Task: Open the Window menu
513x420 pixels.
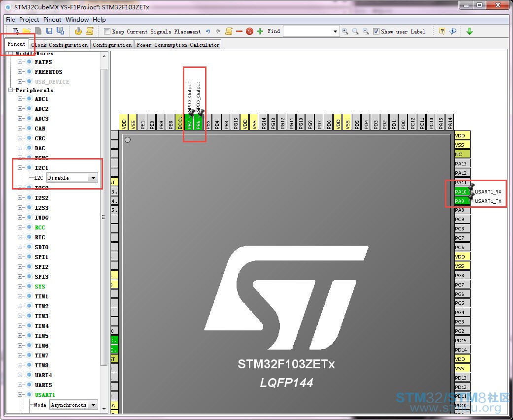Action: tap(77, 20)
